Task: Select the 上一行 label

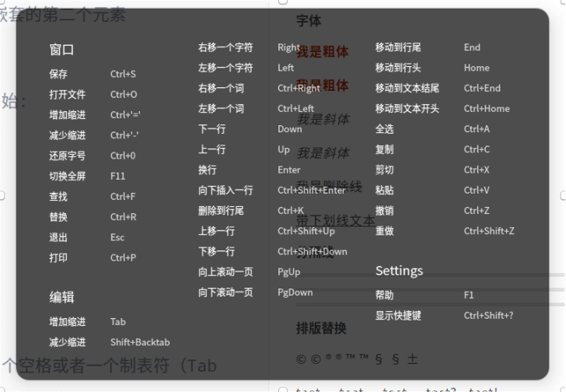Action: coord(212,149)
